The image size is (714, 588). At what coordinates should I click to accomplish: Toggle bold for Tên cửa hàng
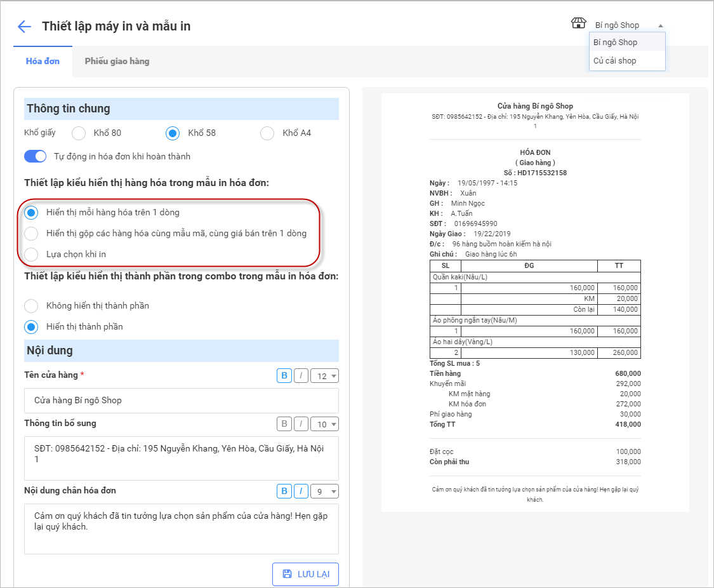[x=284, y=376]
